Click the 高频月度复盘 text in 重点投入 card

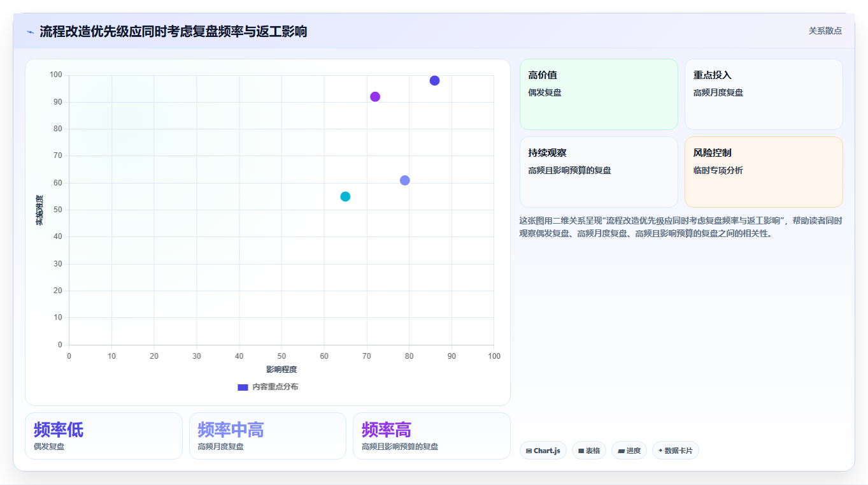[x=718, y=92]
